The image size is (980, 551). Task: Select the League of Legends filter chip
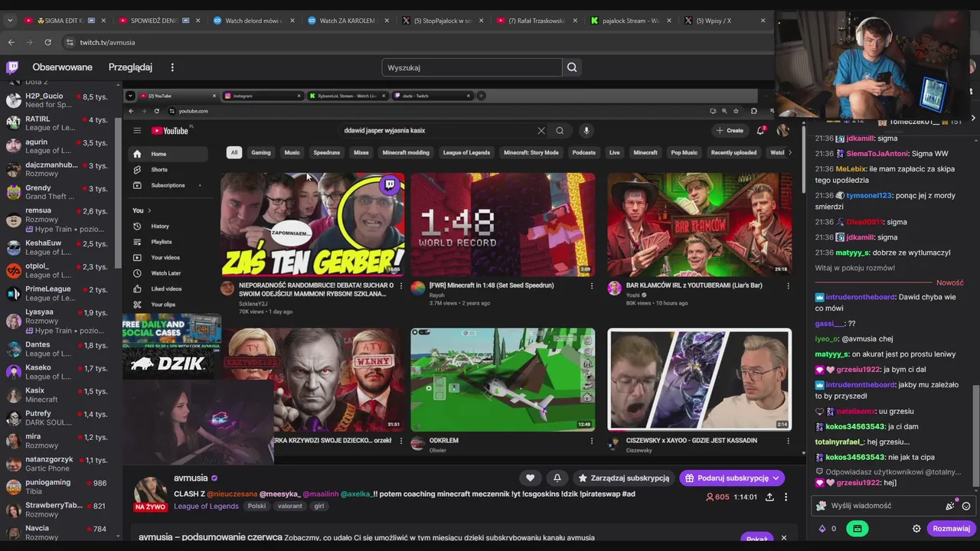pyautogui.click(x=466, y=152)
